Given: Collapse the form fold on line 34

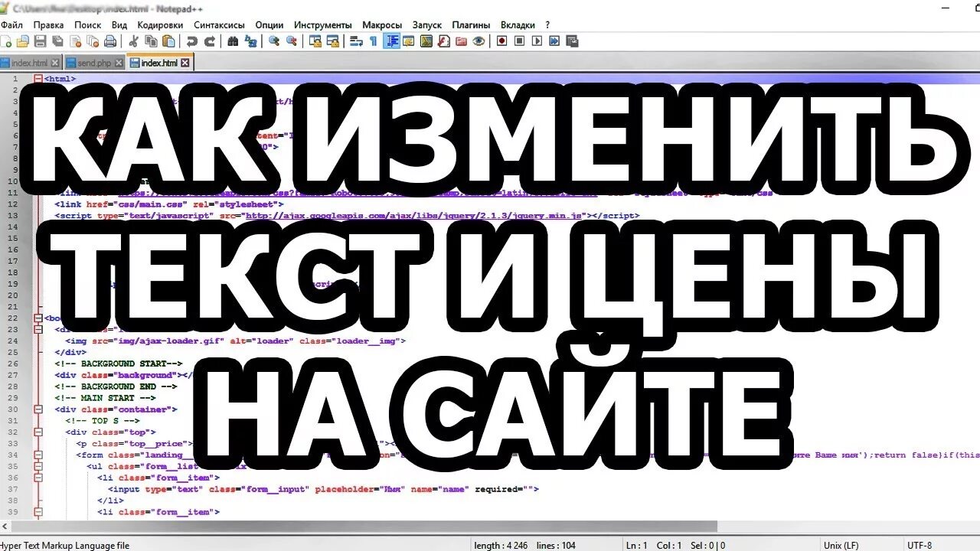Looking at the screenshot, I should click(x=38, y=455).
